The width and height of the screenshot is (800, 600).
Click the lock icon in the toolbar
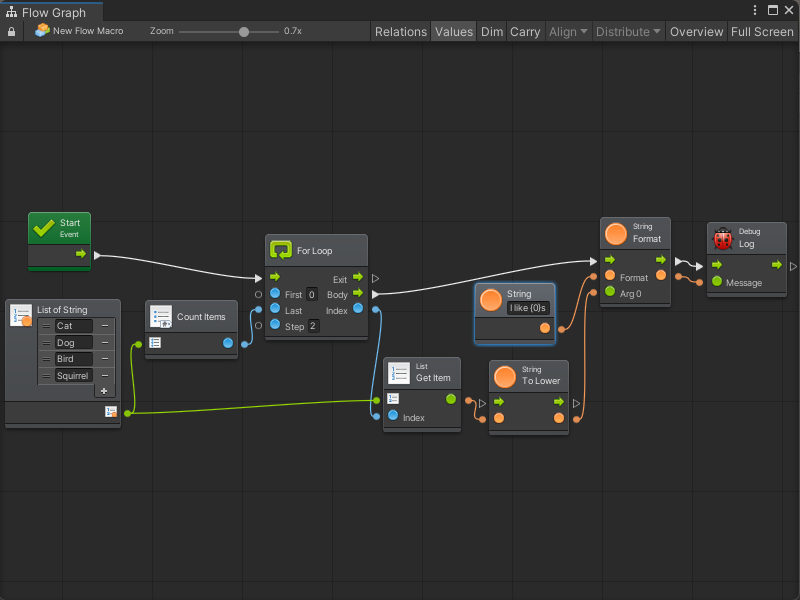coord(11,31)
